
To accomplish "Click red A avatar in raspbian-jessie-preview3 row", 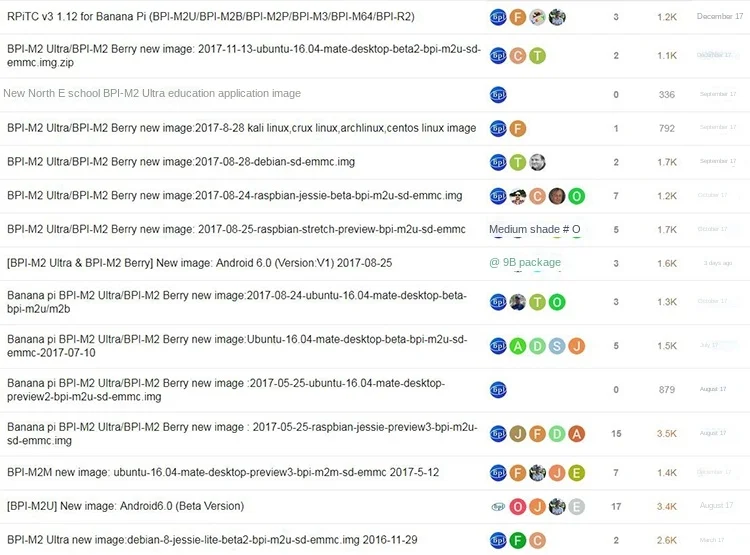I will pyautogui.click(x=576, y=434).
